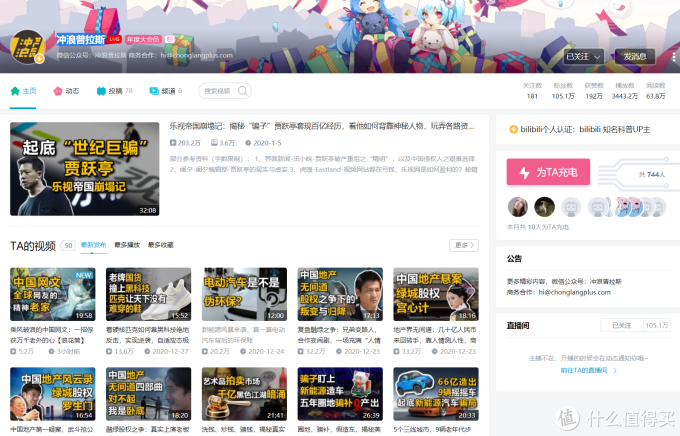Click the 3.6万 danmaku count icon

[x=214, y=143]
